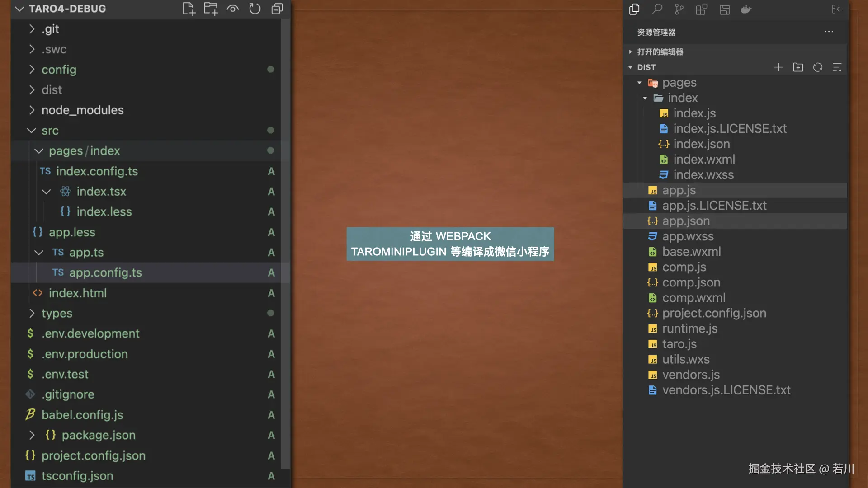Select project.config.json in the left explorer
The width and height of the screenshot is (868, 488).
point(93,455)
